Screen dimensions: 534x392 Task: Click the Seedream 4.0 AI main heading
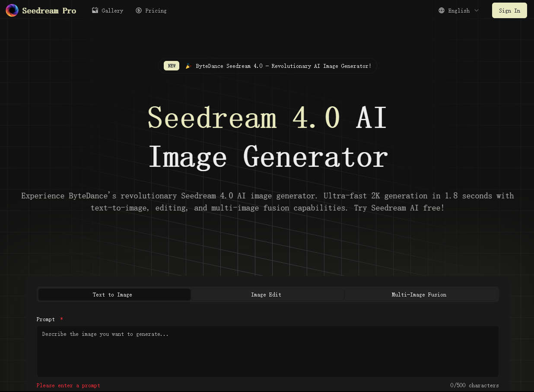click(267, 118)
